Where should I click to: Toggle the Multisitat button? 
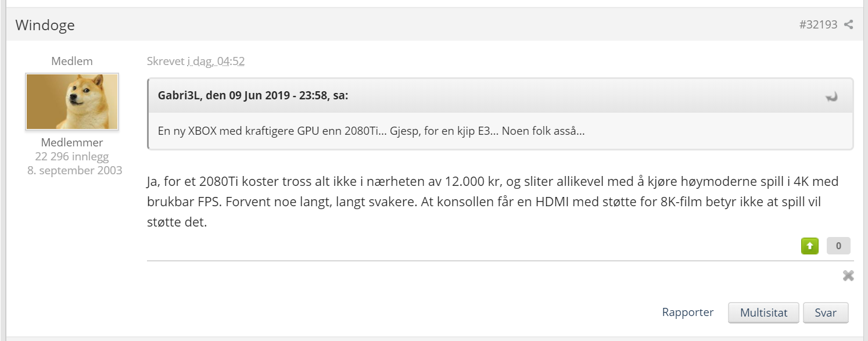pyautogui.click(x=763, y=313)
